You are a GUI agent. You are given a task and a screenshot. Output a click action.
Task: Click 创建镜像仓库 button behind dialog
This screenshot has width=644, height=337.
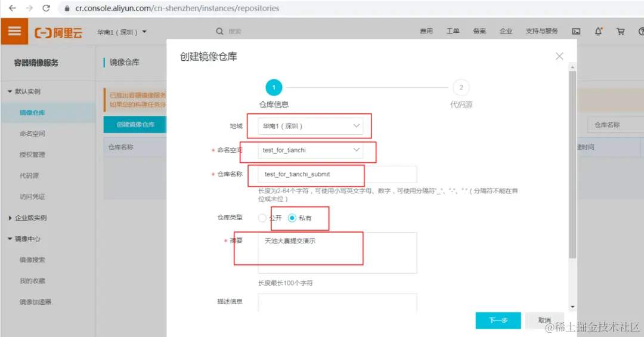pos(135,125)
